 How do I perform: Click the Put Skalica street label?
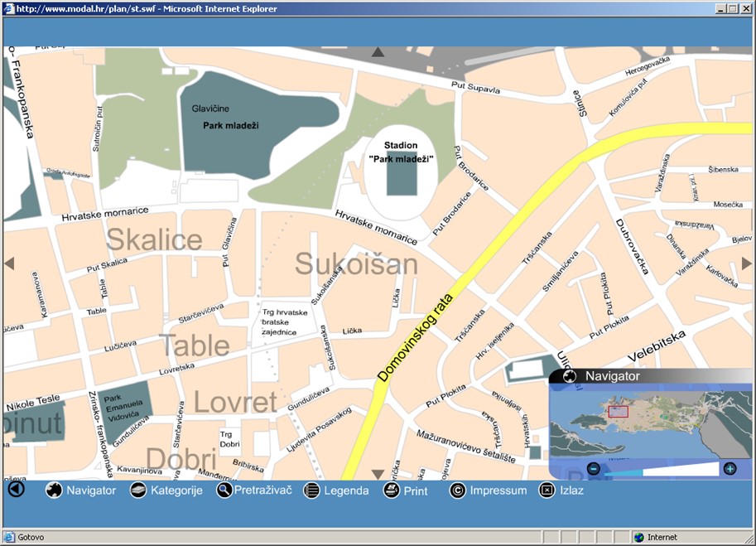pyautogui.click(x=107, y=265)
